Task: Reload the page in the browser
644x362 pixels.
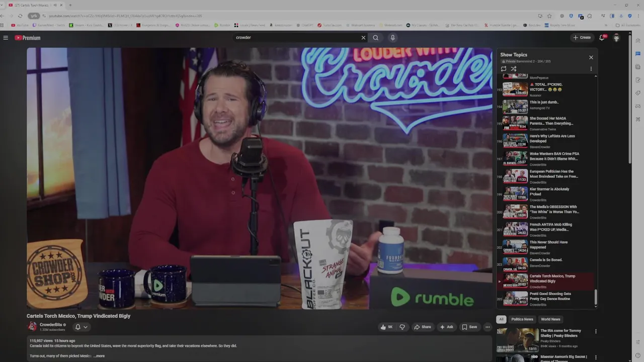Action: tap(20, 16)
